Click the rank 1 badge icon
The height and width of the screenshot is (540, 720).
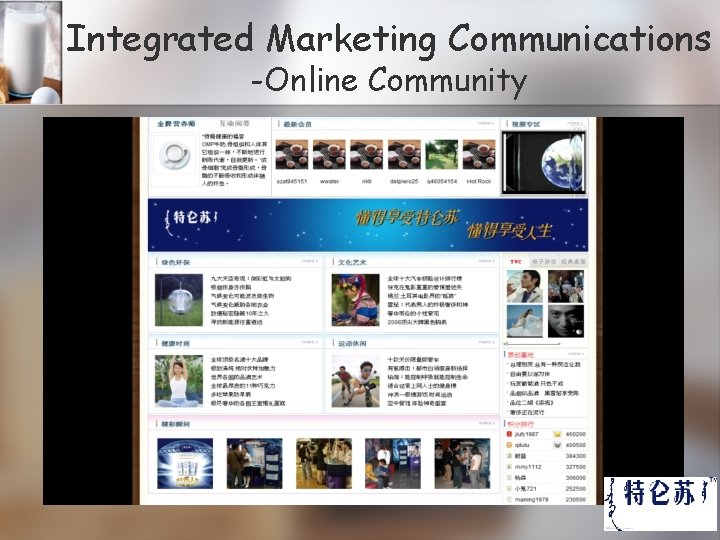coord(509,434)
